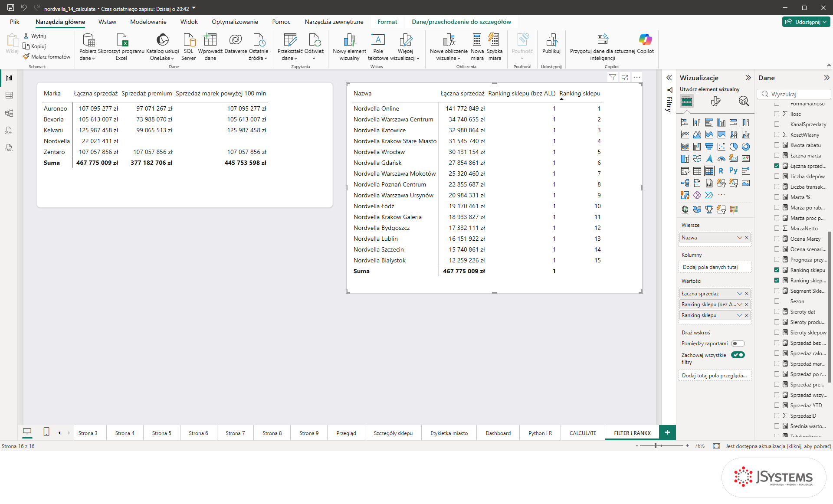Viewport: 833px width, 504px height.
Task: Select the slicer visual icon
Action: tap(685, 171)
